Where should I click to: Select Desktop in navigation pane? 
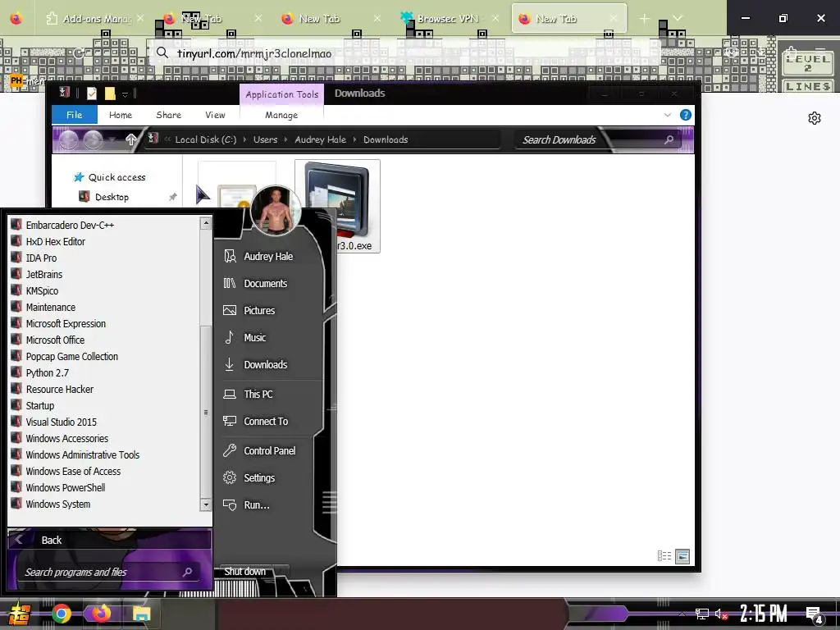point(112,197)
